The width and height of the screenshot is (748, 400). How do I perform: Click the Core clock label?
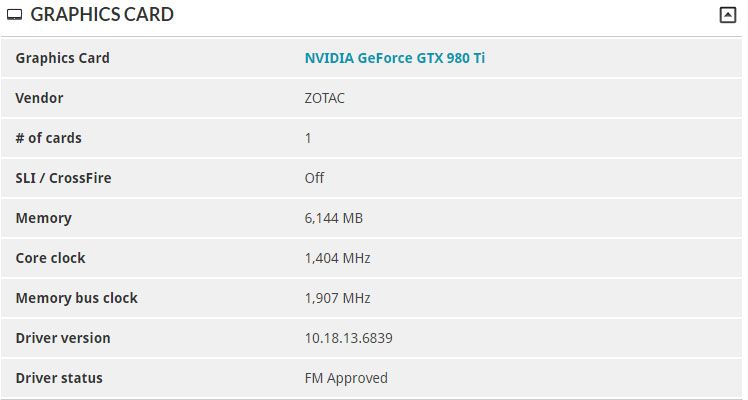(x=50, y=258)
